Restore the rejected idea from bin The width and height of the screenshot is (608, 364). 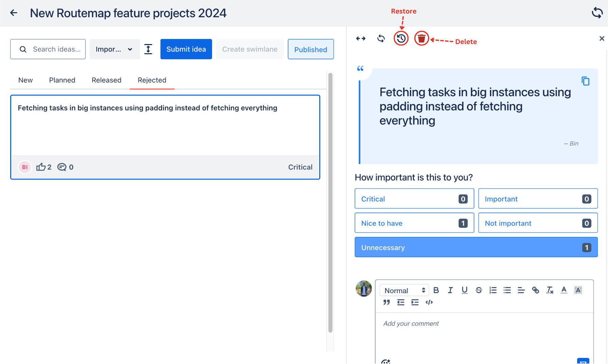[401, 38]
